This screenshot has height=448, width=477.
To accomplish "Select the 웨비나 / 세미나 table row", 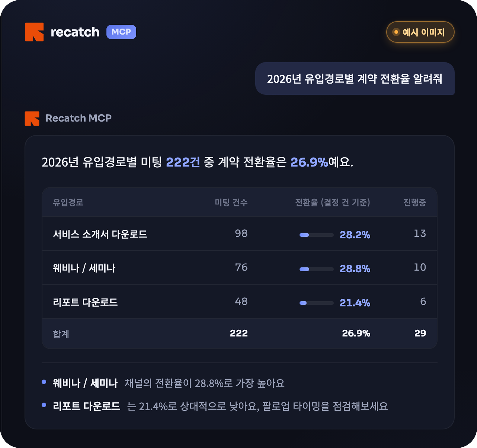I will pos(239,267).
